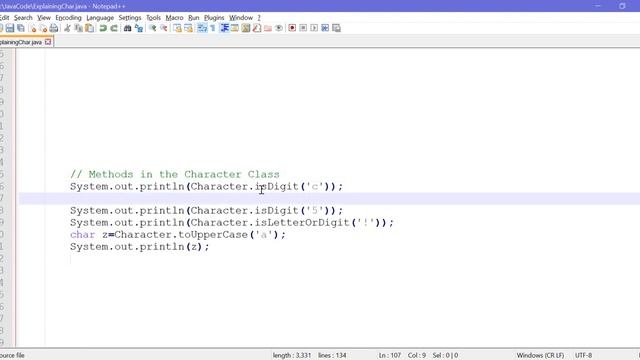640x360 pixels.
Task: Open the Settings menu
Action: point(130,18)
